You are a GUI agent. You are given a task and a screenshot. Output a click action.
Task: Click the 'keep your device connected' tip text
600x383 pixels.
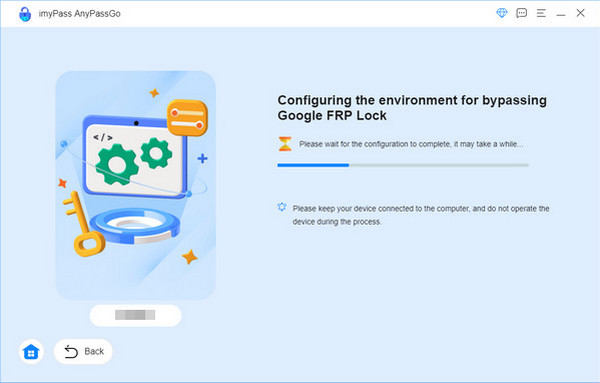coord(421,215)
